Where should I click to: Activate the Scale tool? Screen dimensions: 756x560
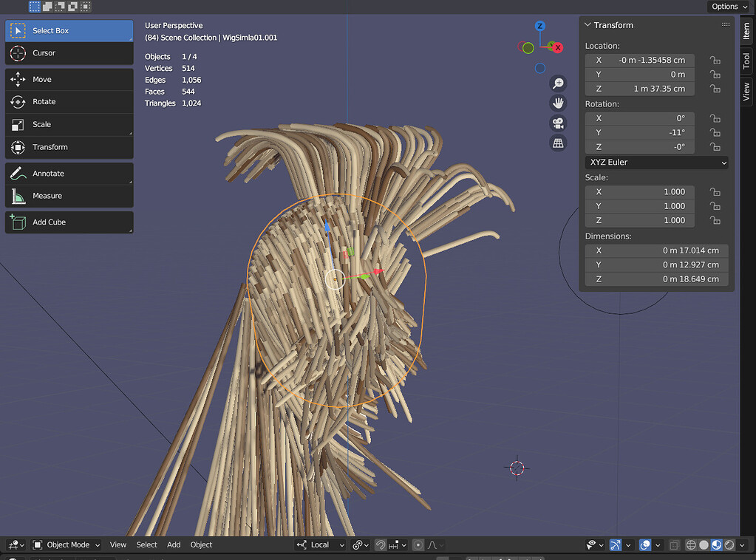[69, 124]
